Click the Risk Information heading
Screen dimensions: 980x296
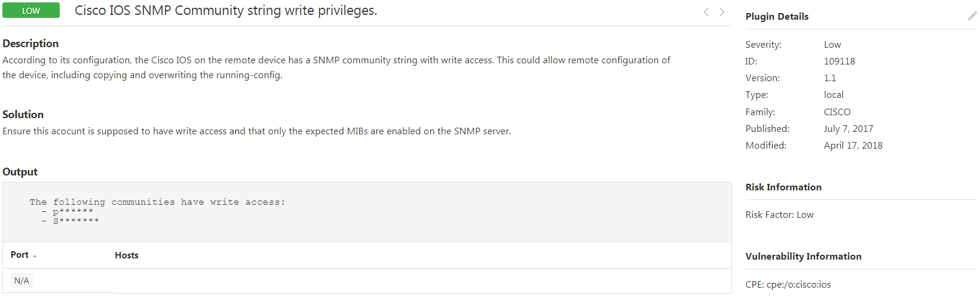(x=783, y=187)
